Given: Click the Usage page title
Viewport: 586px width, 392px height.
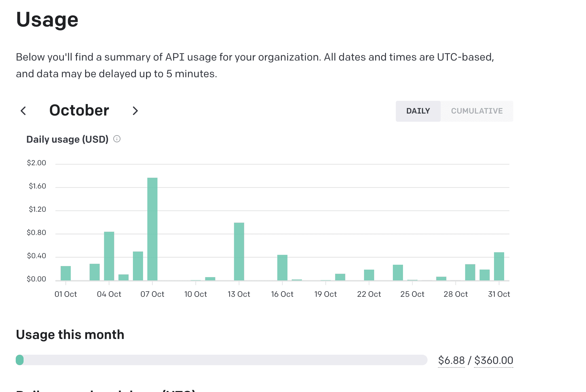Looking at the screenshot, I should point(47,20).
